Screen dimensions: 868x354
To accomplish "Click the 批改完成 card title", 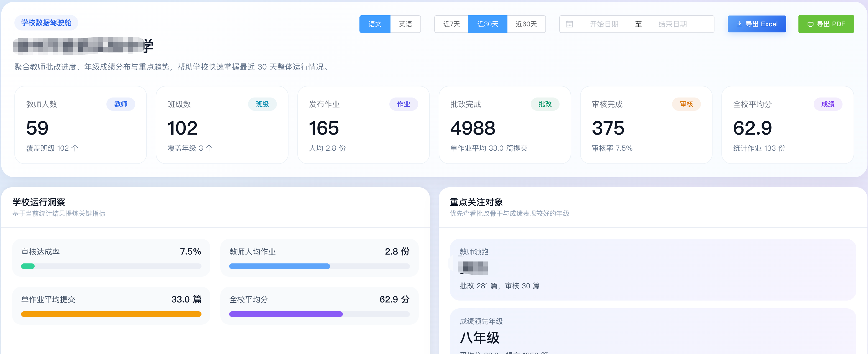I will 466,104.
